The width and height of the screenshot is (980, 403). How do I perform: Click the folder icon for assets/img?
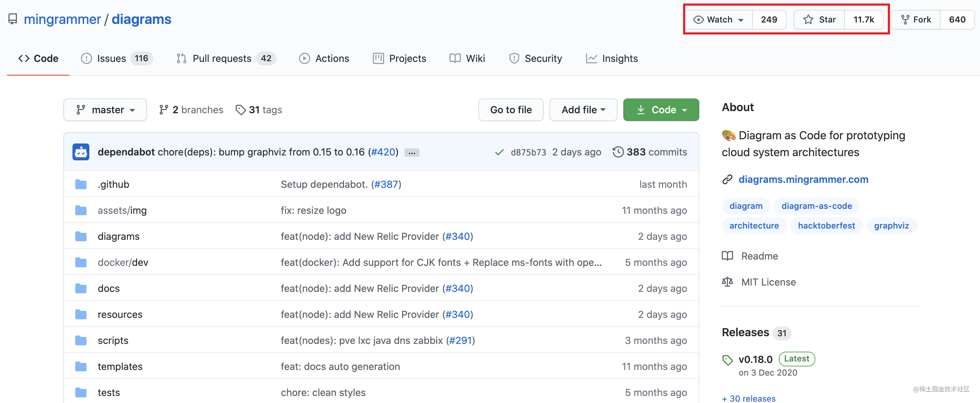pos(81,210)
